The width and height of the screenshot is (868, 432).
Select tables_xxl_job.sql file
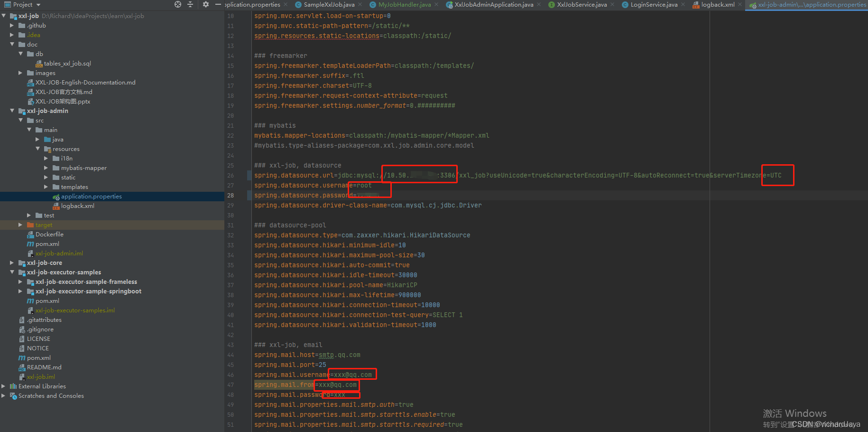tap(67, 63)
